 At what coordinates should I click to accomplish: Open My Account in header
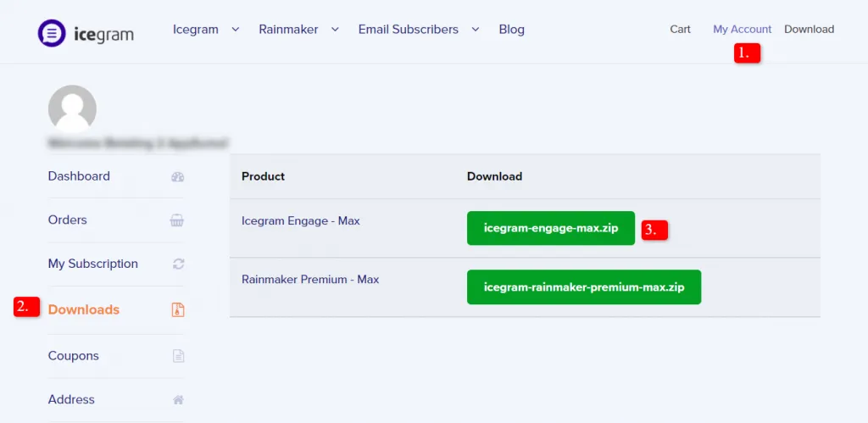(742, 30)
